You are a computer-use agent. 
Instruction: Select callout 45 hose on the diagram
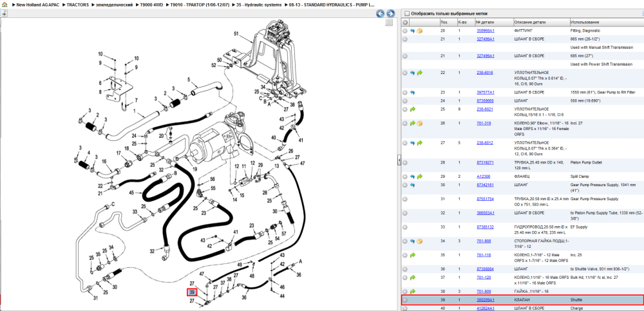pos(131,193)
